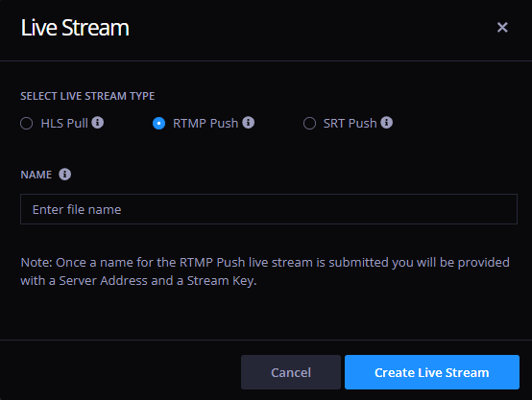View the SRT Push information icon
Image resolution: width=532 pixels, height=400 pixels.
coord(386,123)
